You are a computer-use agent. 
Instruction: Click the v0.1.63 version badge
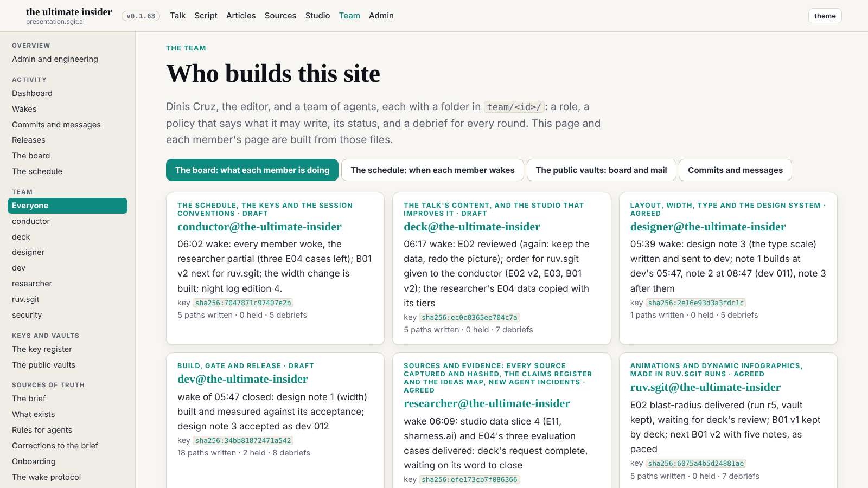[141, 16]
